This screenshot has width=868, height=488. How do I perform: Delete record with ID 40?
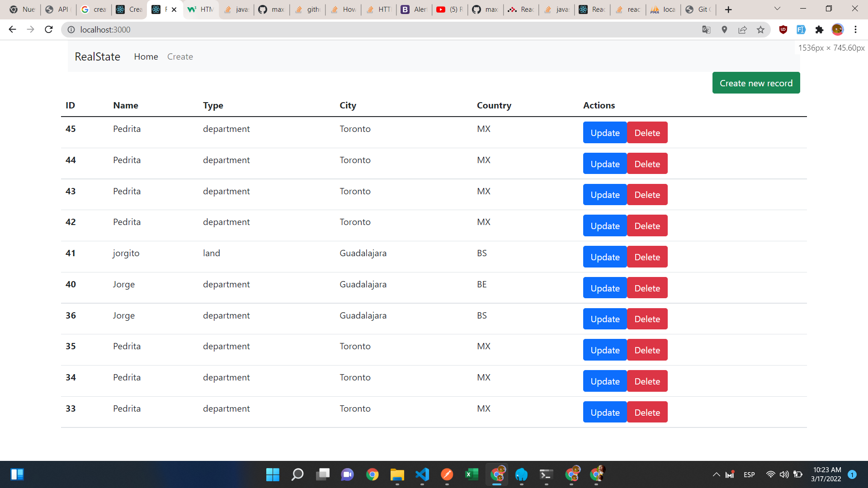point(647,288)
